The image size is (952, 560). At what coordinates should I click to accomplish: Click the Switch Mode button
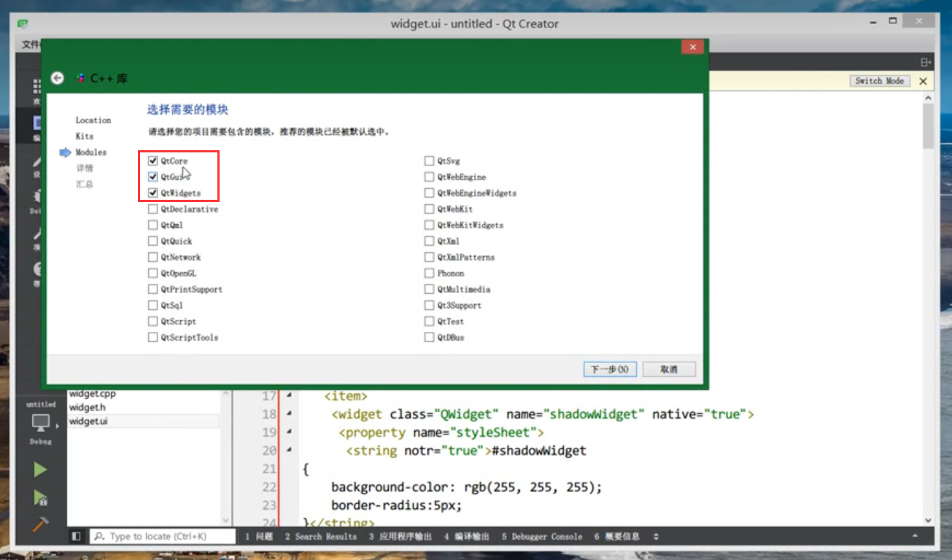pyautogui.click(x=879, y=81)
